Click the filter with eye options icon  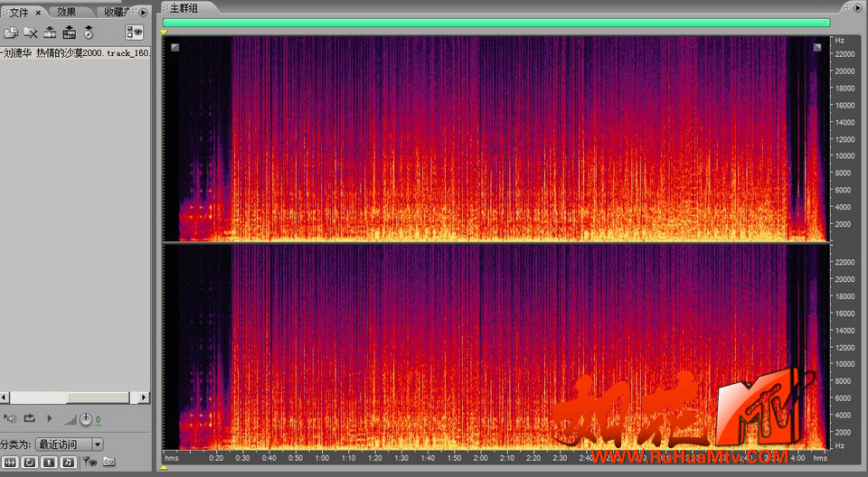[90, 461]
